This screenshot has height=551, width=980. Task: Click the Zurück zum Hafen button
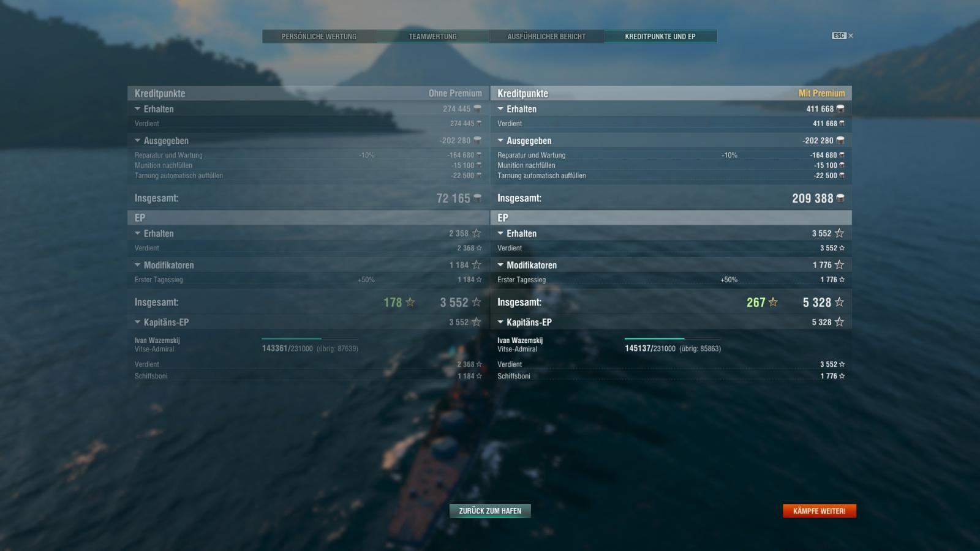pos(490,511)
